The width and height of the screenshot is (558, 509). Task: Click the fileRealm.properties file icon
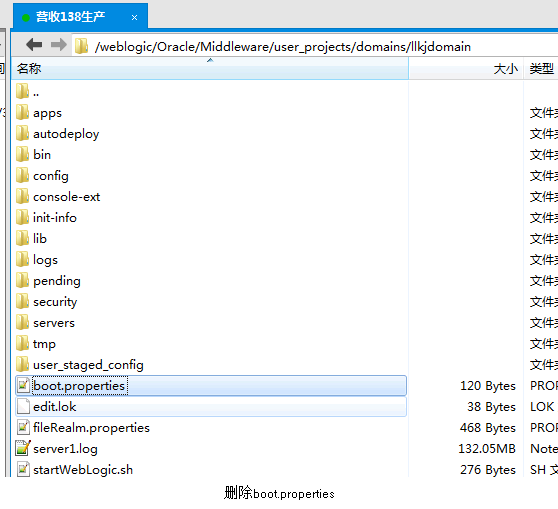(x=23, y=427)
